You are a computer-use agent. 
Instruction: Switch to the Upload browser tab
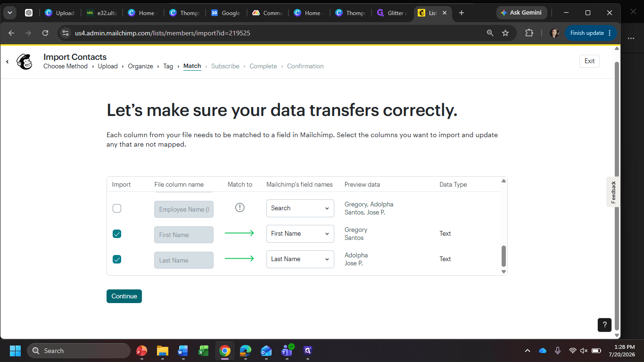pos(60,13)
